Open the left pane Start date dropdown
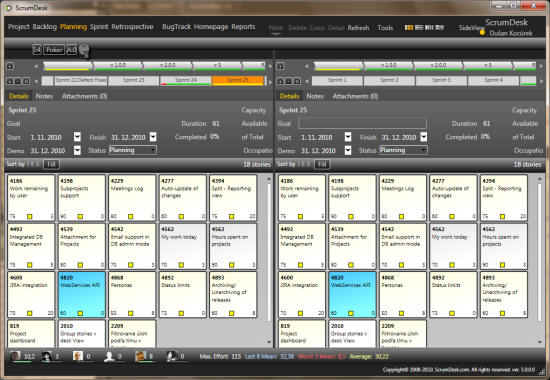Image resolution: width=550 pixels, height=380 pixels. [x=77, y=137]
